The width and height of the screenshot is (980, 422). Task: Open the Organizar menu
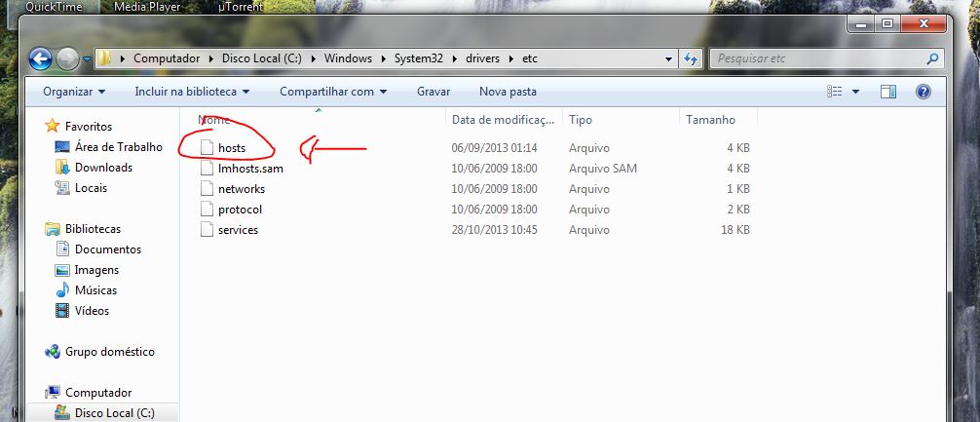74,92
